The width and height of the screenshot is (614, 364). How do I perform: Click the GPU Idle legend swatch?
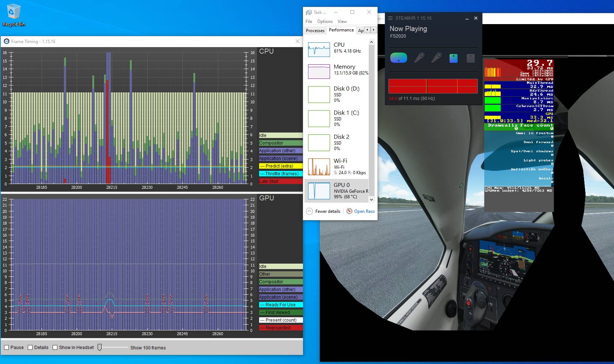[281, 267]
